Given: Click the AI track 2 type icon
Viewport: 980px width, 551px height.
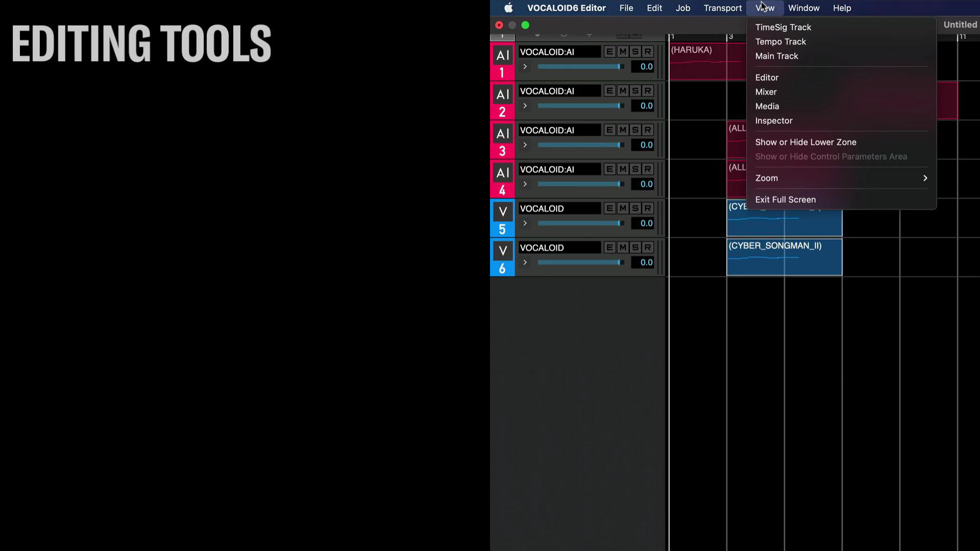Looking at the screenshot, I should (502, 94).
